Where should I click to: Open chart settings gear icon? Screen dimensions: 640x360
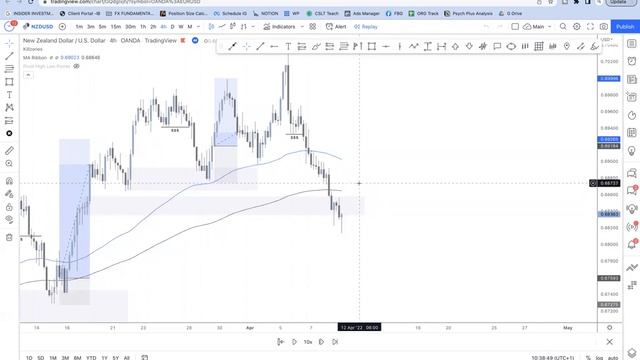(x=577, y=27)
